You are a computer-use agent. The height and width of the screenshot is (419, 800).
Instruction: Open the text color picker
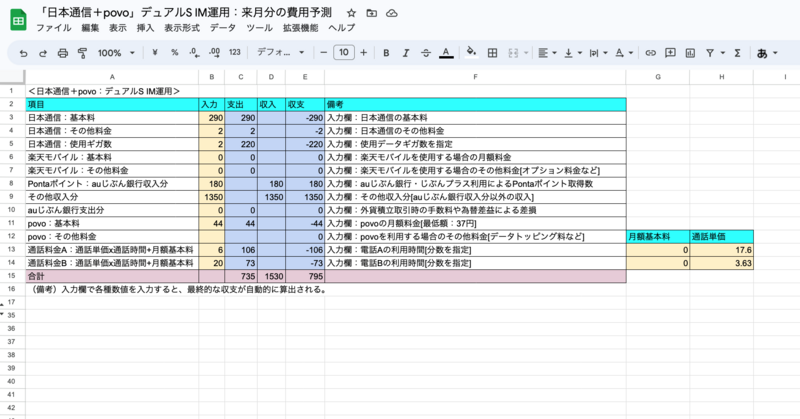[446, 53]
